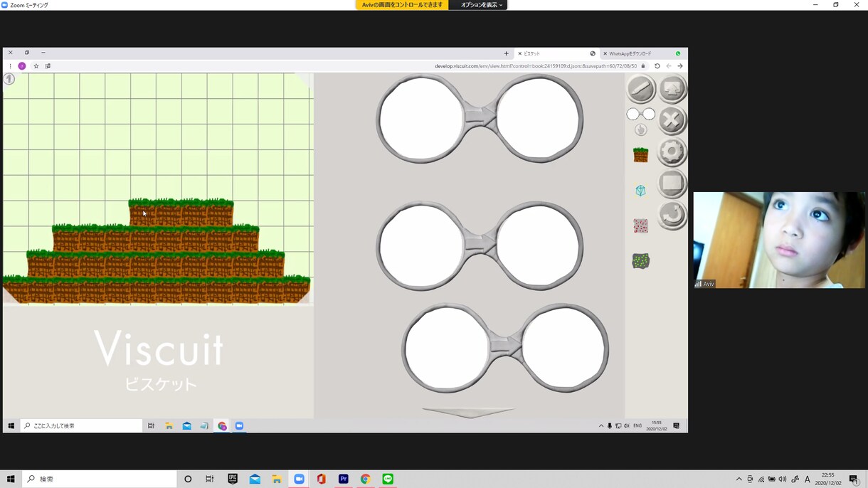The image size is (868, 488).
Task: Open Premiere Pro from the local taskbar
Action: [343, 479]
